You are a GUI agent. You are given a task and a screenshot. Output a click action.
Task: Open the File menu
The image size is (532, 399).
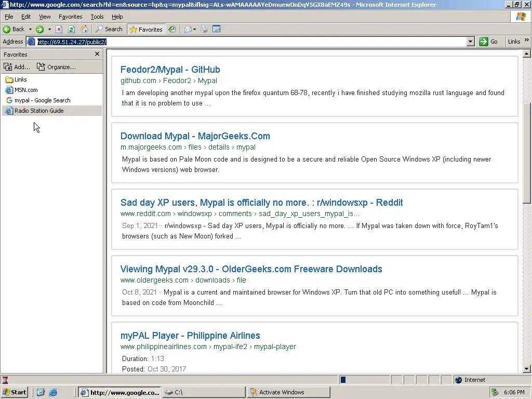pos(9,17)
